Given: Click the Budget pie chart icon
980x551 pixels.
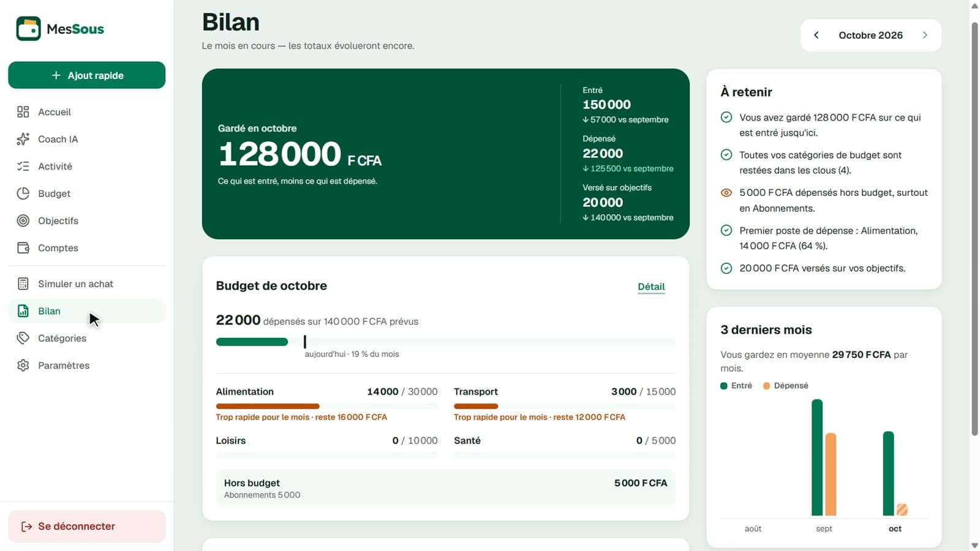Looking at the screenshot, I should [x=23, y=193].
